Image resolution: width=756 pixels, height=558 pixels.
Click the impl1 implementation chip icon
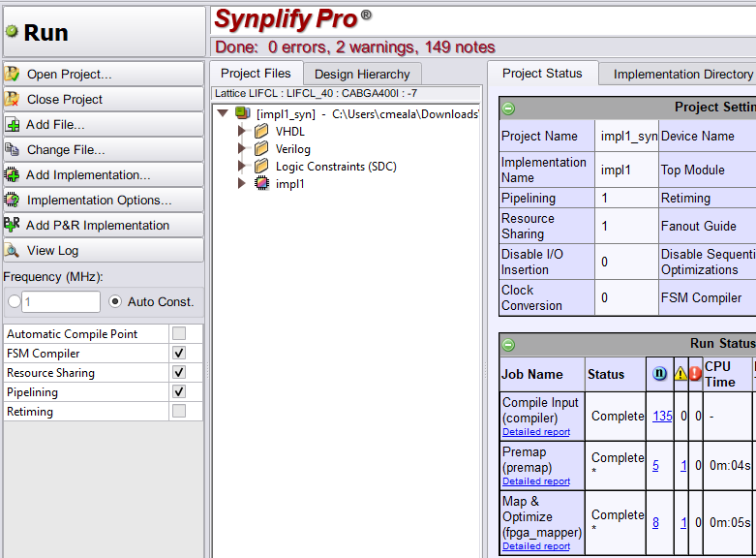click(261, 183)
